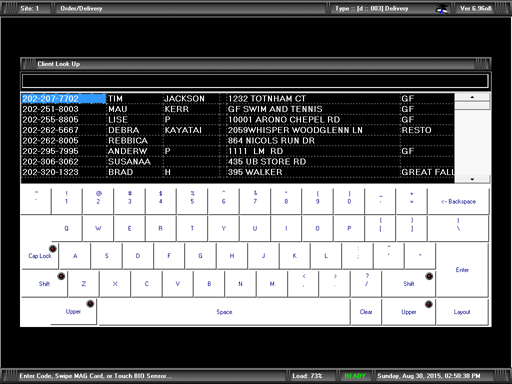Toggle the right Shift key

(409, 284)
